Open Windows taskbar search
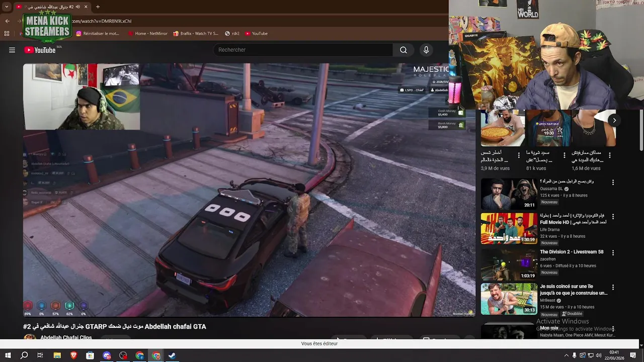This screenshot has height=362, width=644. click(x=24, y=355)
